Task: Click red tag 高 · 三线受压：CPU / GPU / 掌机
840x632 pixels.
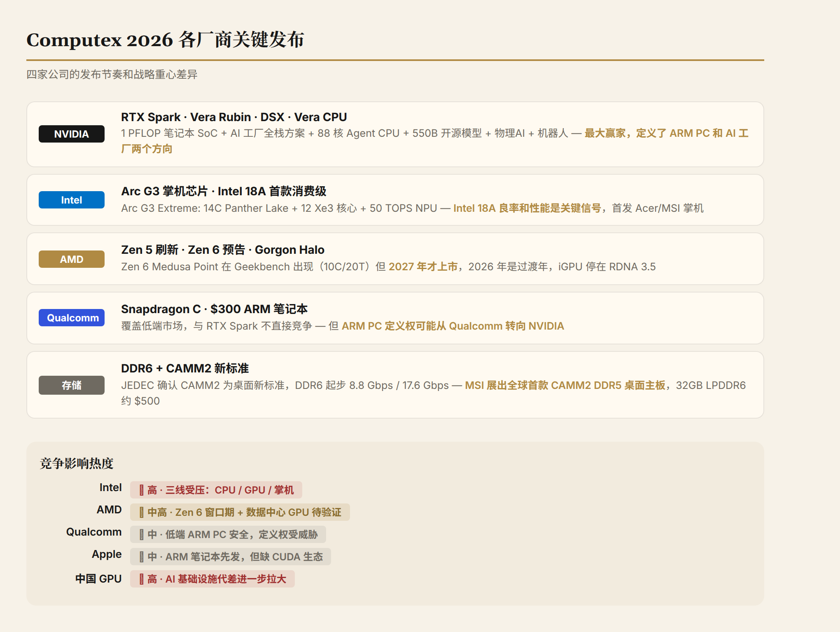Action: pyautogui.click(x=216, y=490)
